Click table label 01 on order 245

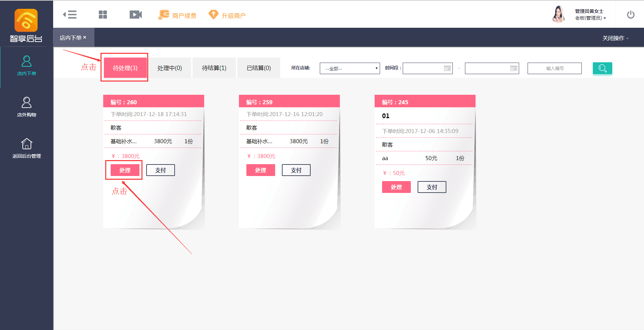pos(386,116)
